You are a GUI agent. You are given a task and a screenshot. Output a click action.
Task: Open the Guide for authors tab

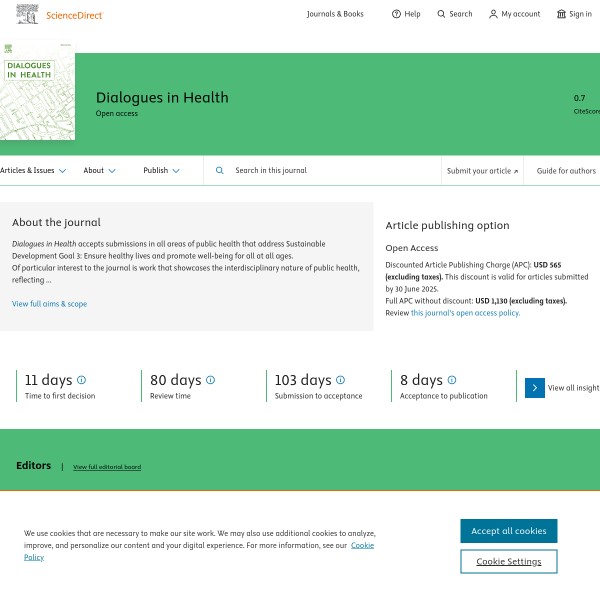[x=566, y=171]
